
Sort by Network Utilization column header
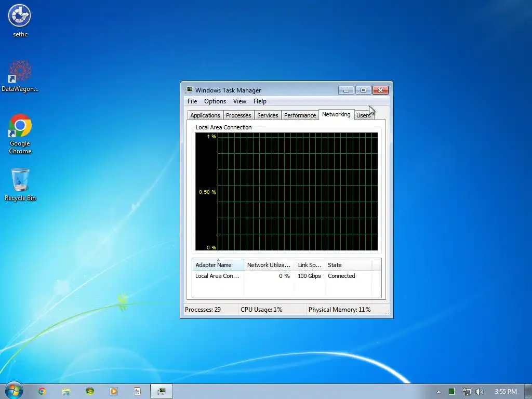click(x=269, y=264)
